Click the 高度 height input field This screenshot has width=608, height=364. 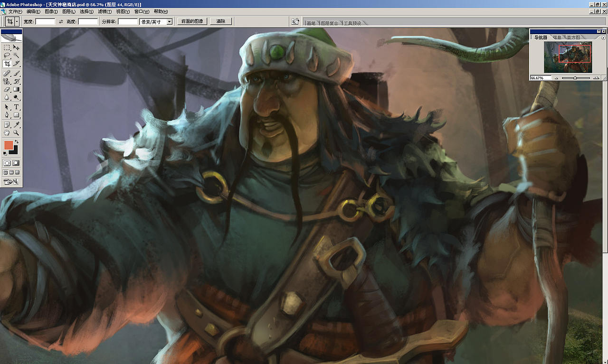coord(88,22)
